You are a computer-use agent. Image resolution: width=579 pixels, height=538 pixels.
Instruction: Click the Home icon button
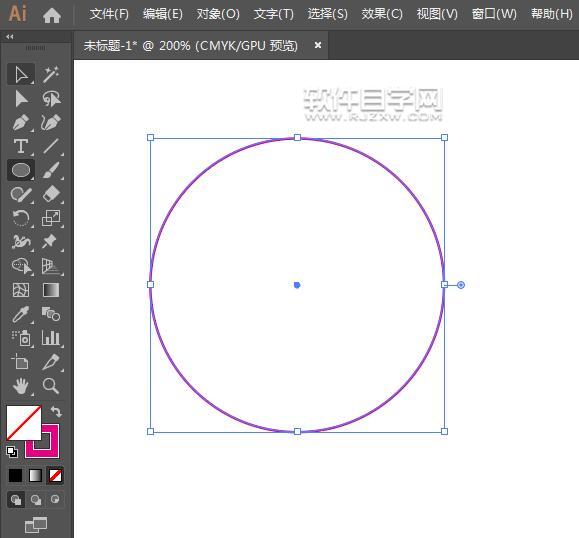point(52,16)
